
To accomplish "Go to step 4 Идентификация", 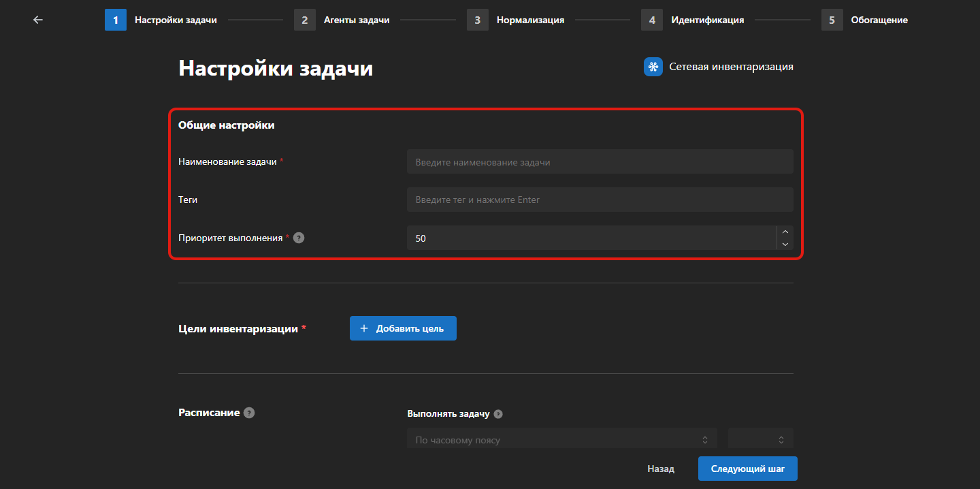I will click(x=693, y=20).
